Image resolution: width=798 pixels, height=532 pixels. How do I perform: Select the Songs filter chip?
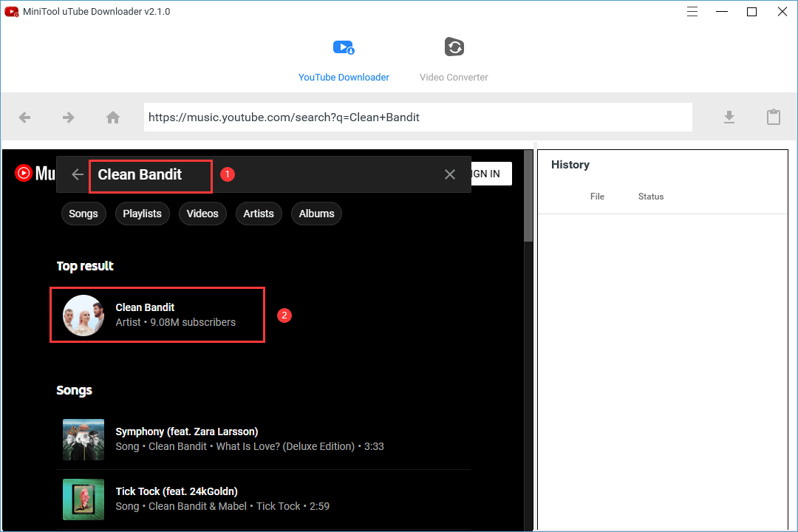coord(83,213)
